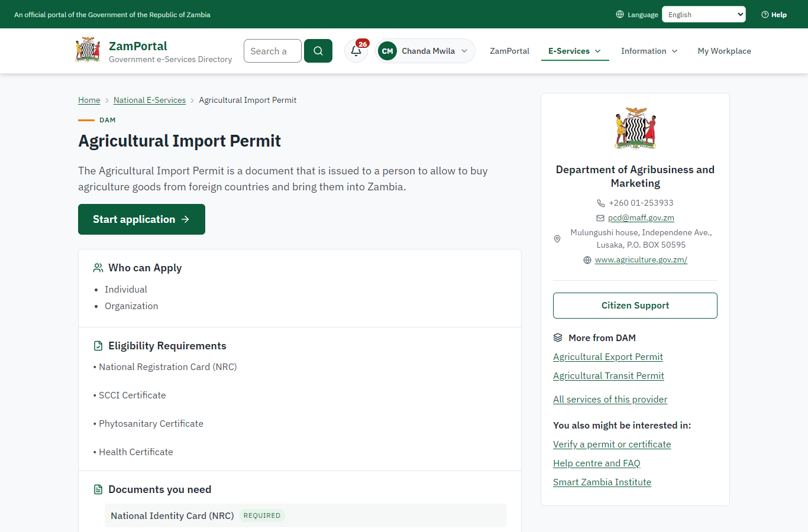Click the CM user avatar
The image size is (808, 532).
tap(387, 51)
